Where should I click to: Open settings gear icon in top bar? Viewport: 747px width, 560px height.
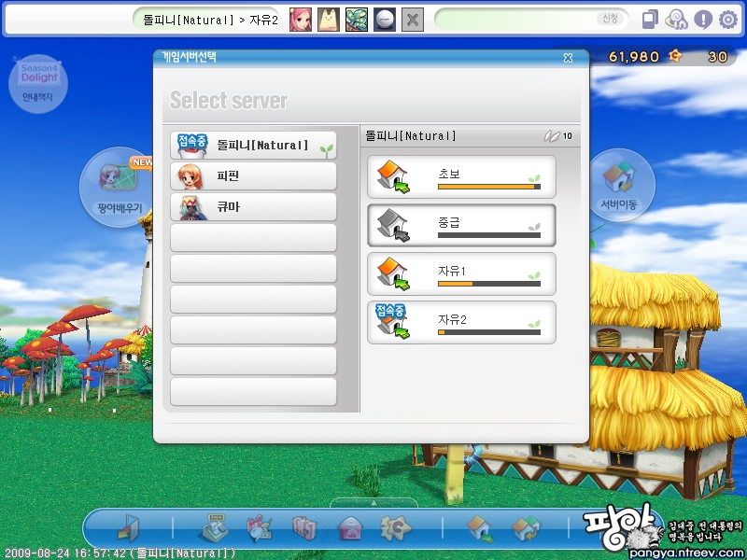728,20
